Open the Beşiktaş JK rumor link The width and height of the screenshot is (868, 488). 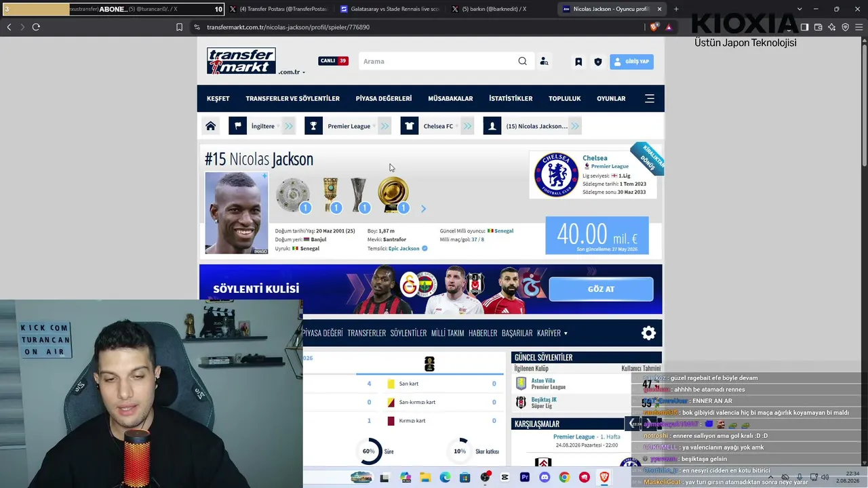tap(544, 400)
